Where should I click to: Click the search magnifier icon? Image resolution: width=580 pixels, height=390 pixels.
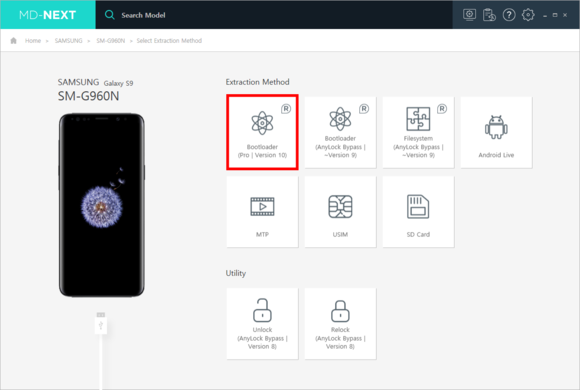109,15
